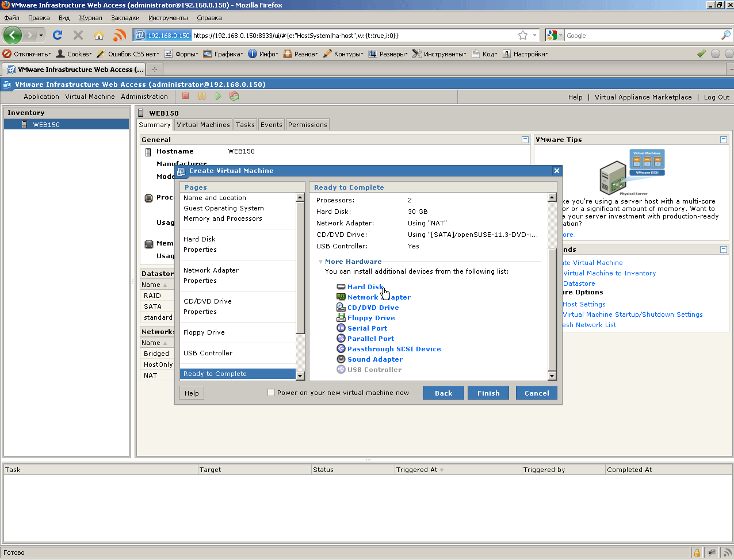Click the Reset virtual machine icon
Screen dimensions: 734x560
click(x=234, y=96)
